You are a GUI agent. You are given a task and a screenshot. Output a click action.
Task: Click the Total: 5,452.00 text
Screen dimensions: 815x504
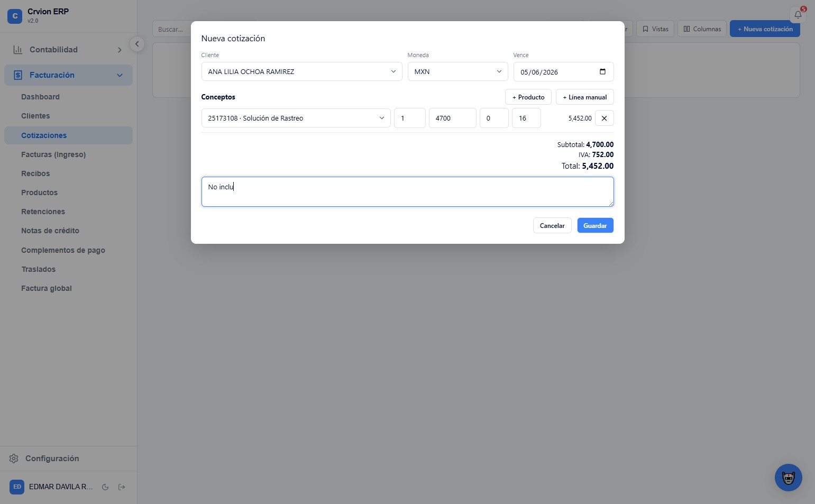[x=587, y=166]
